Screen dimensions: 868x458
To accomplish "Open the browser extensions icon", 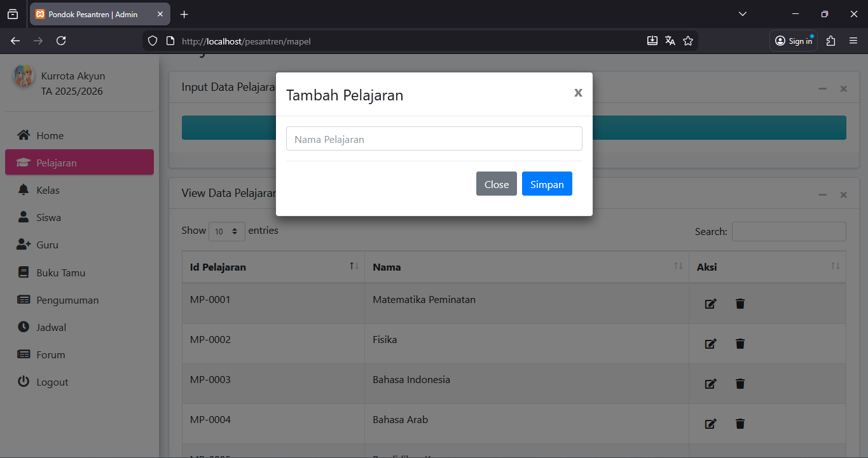I will tap(830, 41).
